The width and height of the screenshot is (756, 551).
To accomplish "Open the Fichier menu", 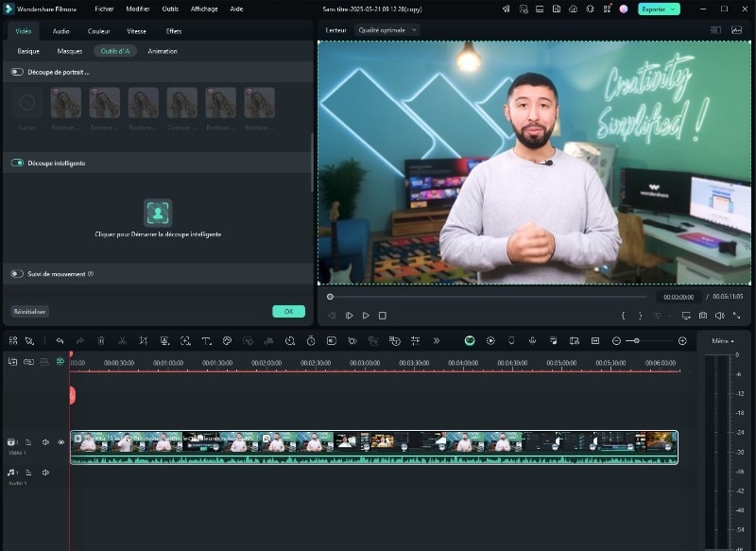I will (x=104, y=9).
